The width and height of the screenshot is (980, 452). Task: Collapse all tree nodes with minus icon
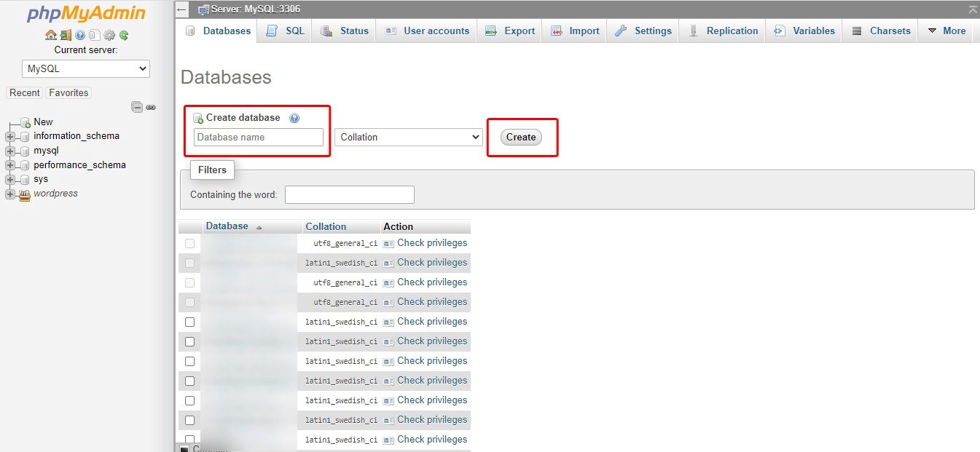(137, 107)
